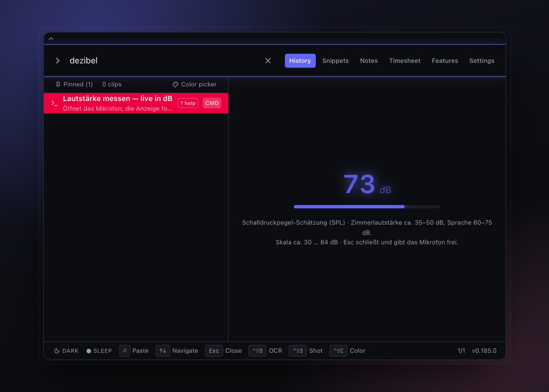Click the Shot shortcut key badge
The height and width of the screenshot is (392, 549).
click(298, 351)
